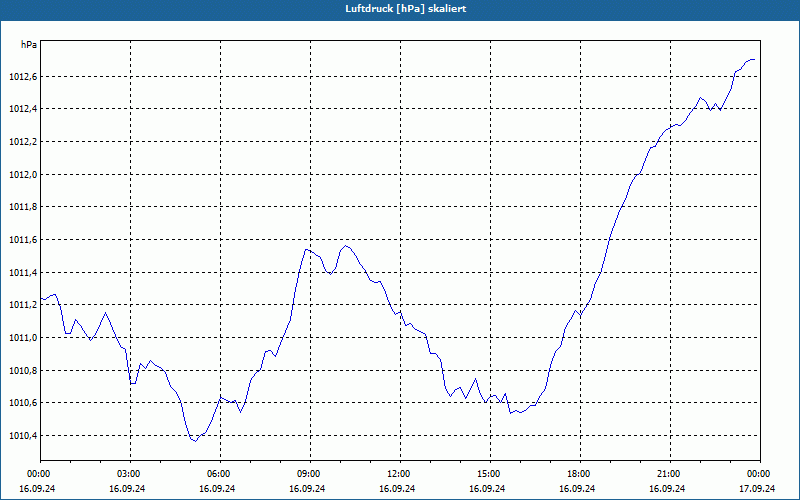Click the '1011,4' y-axis value
The width and height of the screenshot is (800, 500).
[23, 272]
